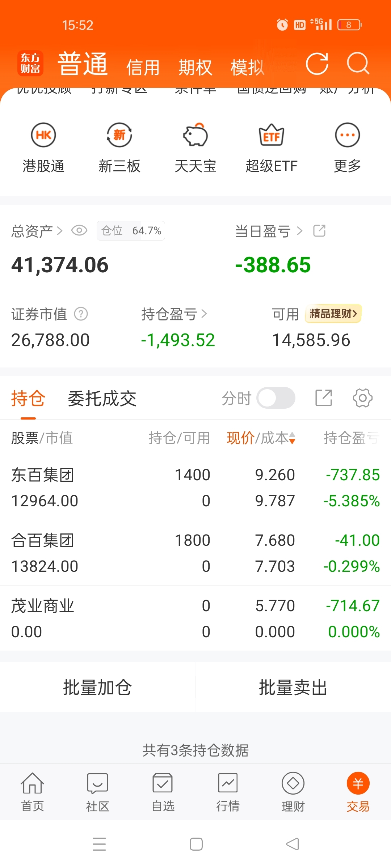Tap 茂业商业 profit value -714.67

coord(353,606)
